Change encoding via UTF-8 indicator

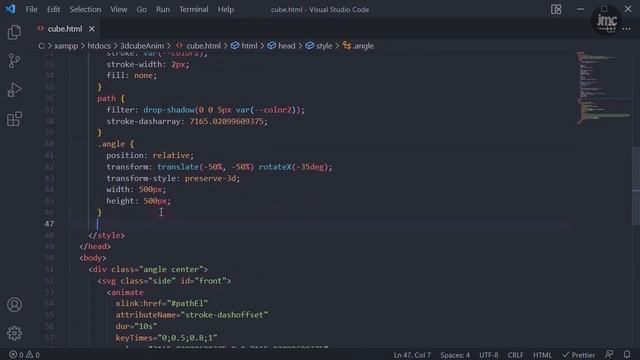pyautogui.click(x=489, y=355)
